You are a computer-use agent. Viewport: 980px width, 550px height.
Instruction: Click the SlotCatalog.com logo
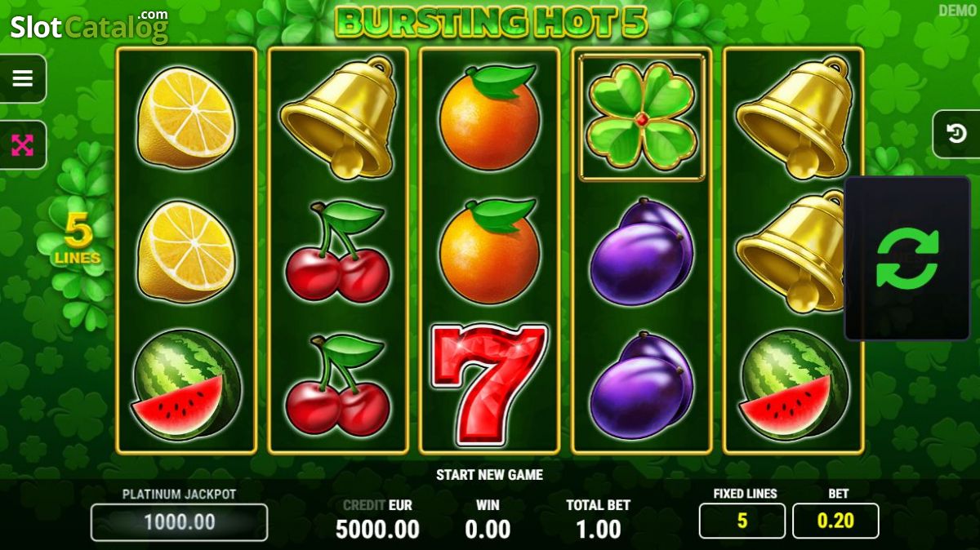(x=89, y=25)
